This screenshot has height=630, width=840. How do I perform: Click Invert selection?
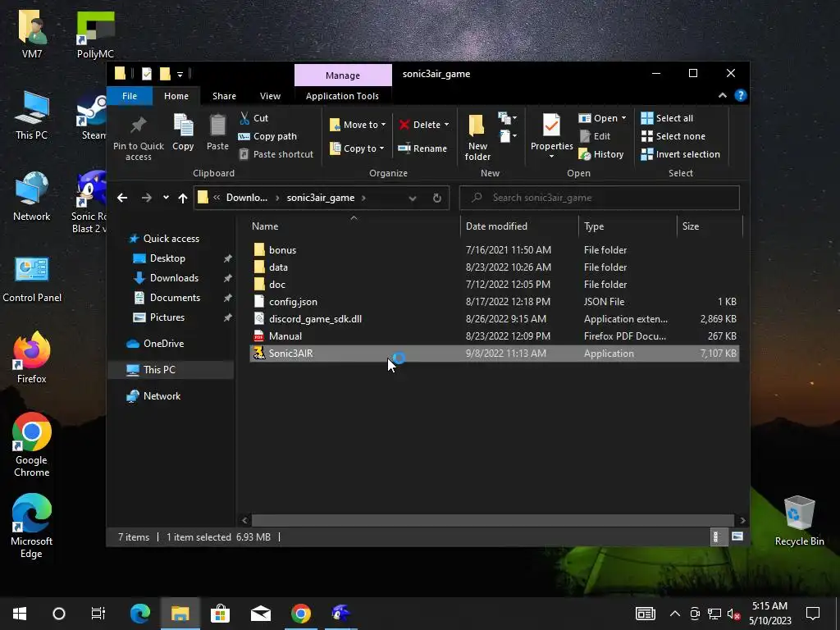click(x=680, y=154)
